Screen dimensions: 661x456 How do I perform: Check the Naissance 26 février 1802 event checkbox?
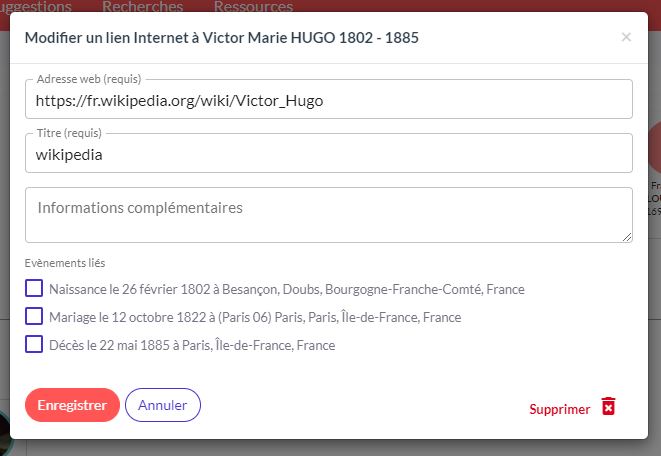click(34, 288)
